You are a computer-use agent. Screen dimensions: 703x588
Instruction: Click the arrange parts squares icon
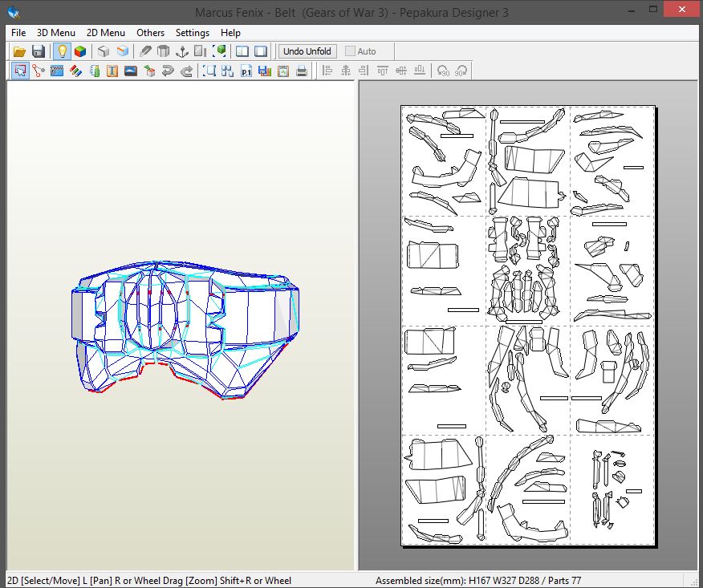(x=228, y=71)
